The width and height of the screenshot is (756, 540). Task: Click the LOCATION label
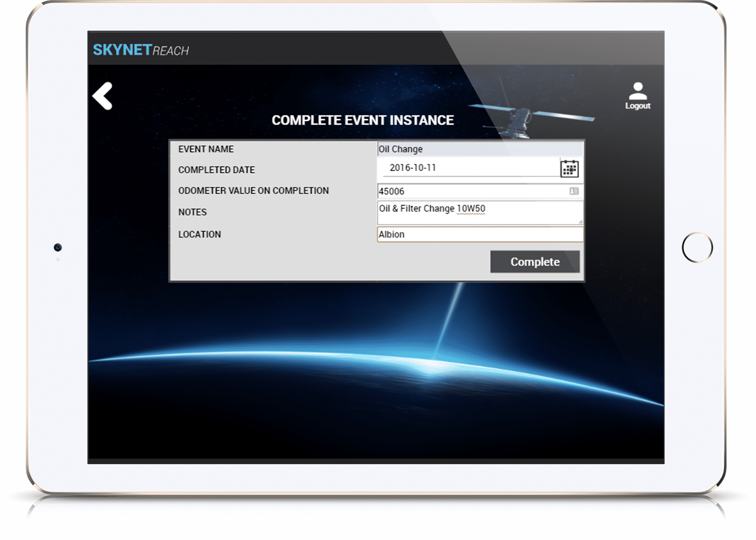[199, 235]
